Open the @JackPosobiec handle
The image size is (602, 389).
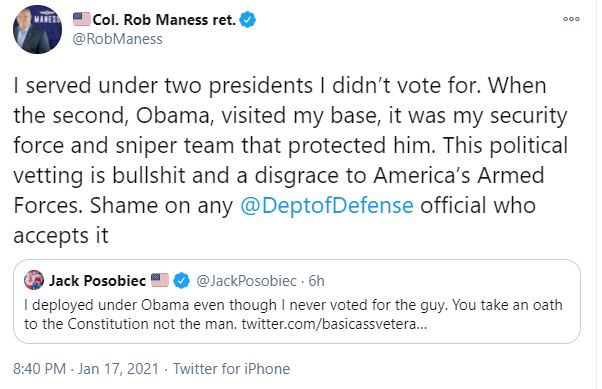click(x=246, y=281)
